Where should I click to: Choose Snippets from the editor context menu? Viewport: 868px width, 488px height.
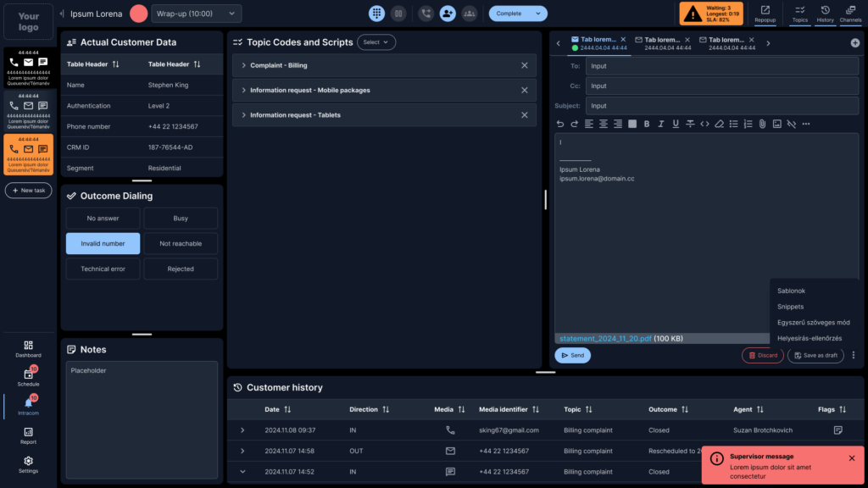(790, 307)
